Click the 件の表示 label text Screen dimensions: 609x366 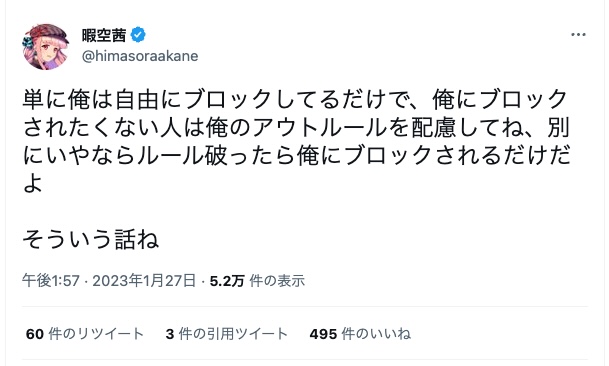click(x=277, y=281)
